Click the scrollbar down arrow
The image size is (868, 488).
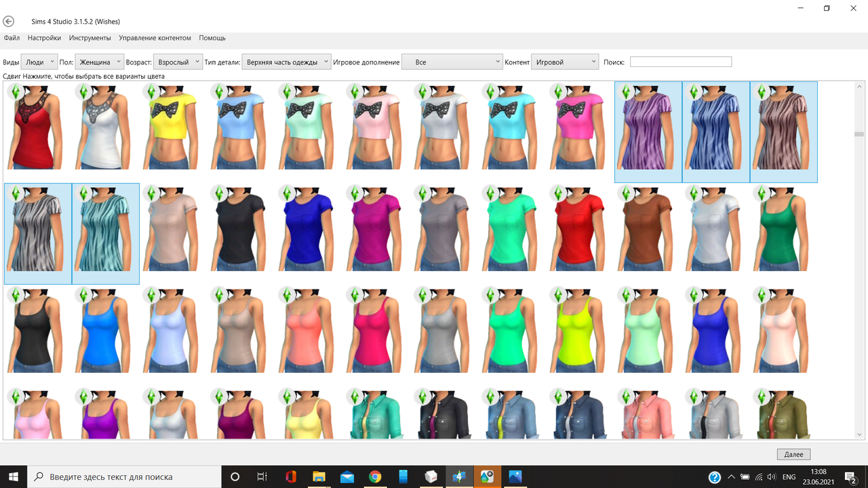(859, 434)
